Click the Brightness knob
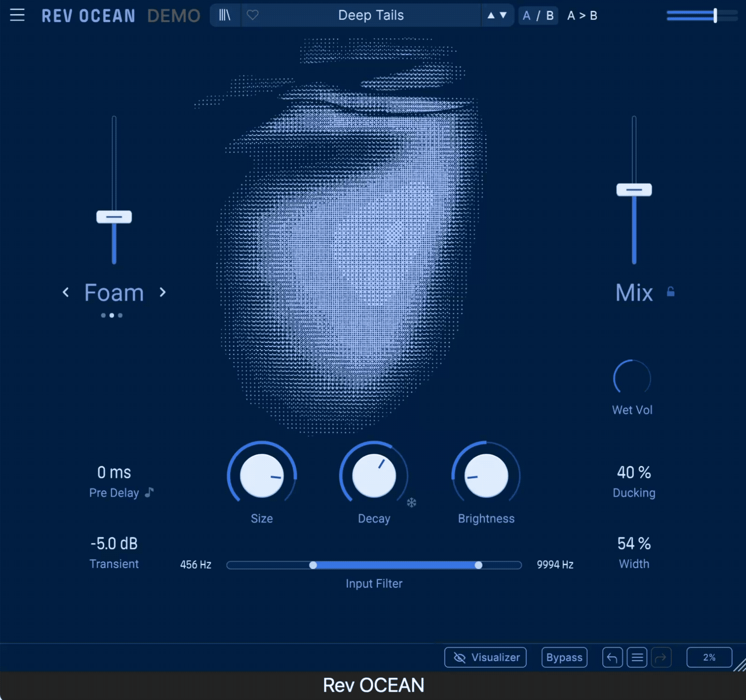746x700 pixels. pyautogui.click(x=486, y=476)
